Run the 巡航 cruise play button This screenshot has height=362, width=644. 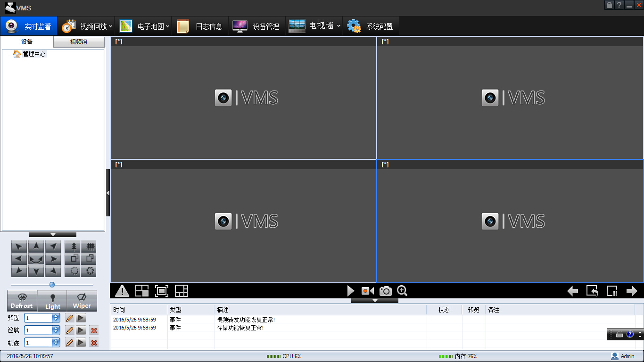pyautogui.click(x=81, y=330)
